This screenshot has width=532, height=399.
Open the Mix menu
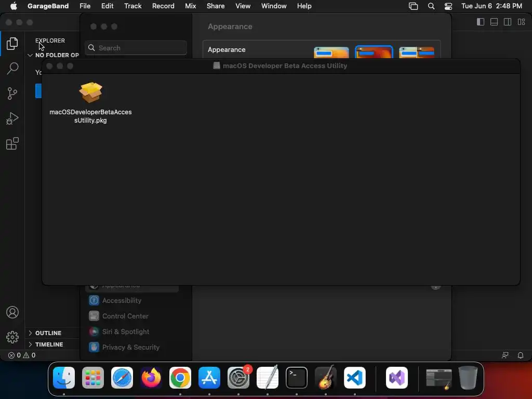(x=190, y=6)
